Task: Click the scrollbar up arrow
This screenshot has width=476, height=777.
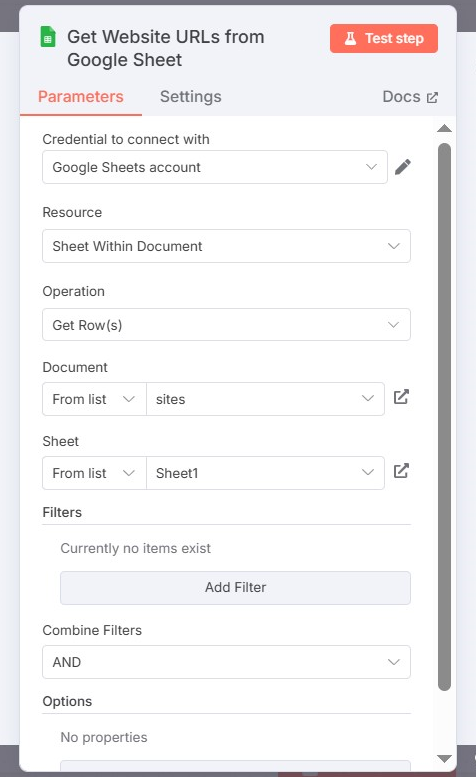Action: (x=444, y=129)
